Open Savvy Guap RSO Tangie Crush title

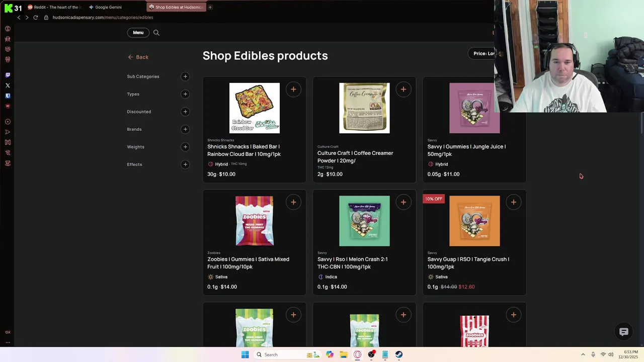point(468,263)
